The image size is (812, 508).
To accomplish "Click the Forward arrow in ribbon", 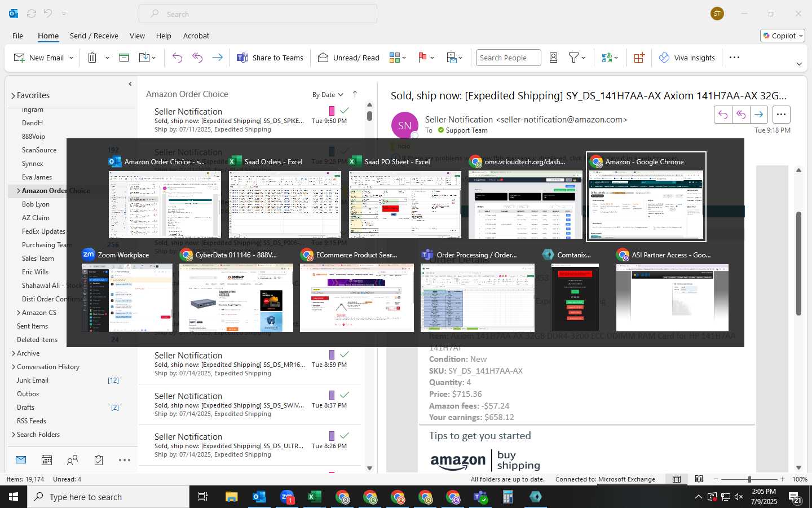I will tap(217, 58).
